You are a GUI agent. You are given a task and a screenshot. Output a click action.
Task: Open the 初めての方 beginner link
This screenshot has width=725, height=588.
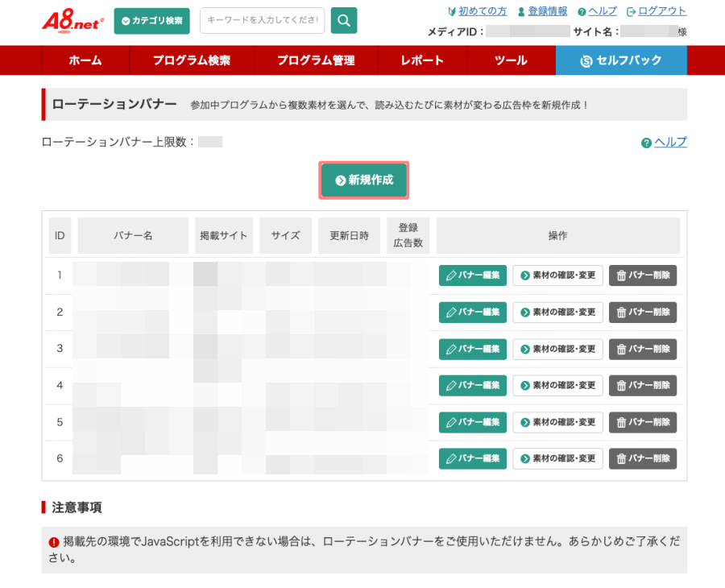[482, 11]
